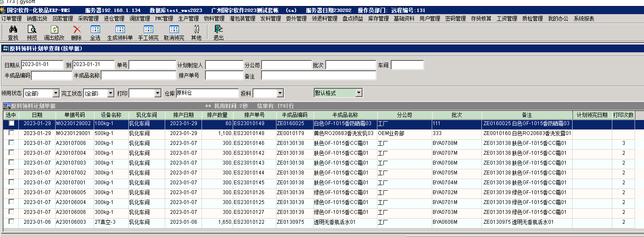Viewport: 644px width, 237px height.
Task: Expand the 默认格式 green dropdown
Action: click(359, 93)
